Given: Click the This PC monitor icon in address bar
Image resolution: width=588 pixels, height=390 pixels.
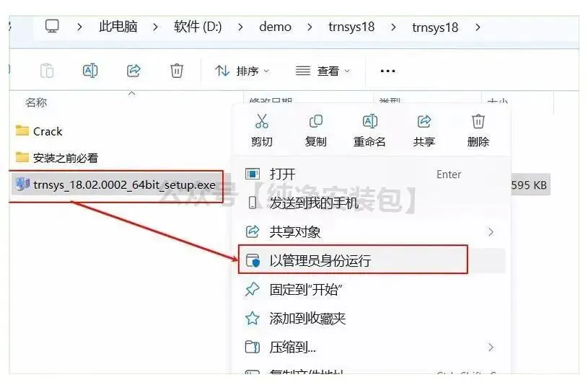Looking at the screenshot, I should click(x=52, y=27).
